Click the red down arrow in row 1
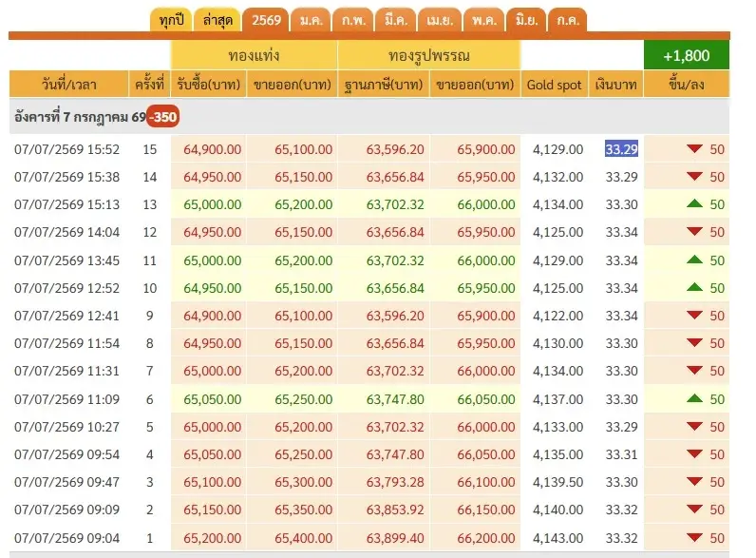 (x=694, y=537)
